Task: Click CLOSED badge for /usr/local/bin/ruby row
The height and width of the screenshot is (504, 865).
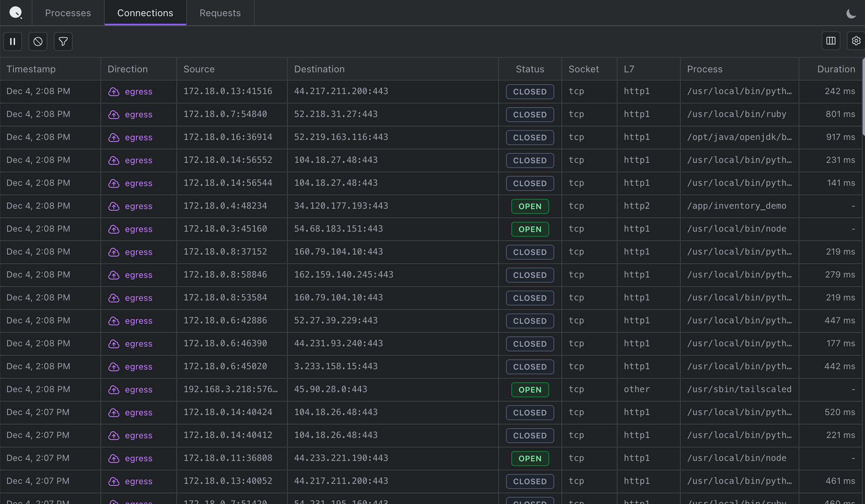Action: tap(530, 115)
